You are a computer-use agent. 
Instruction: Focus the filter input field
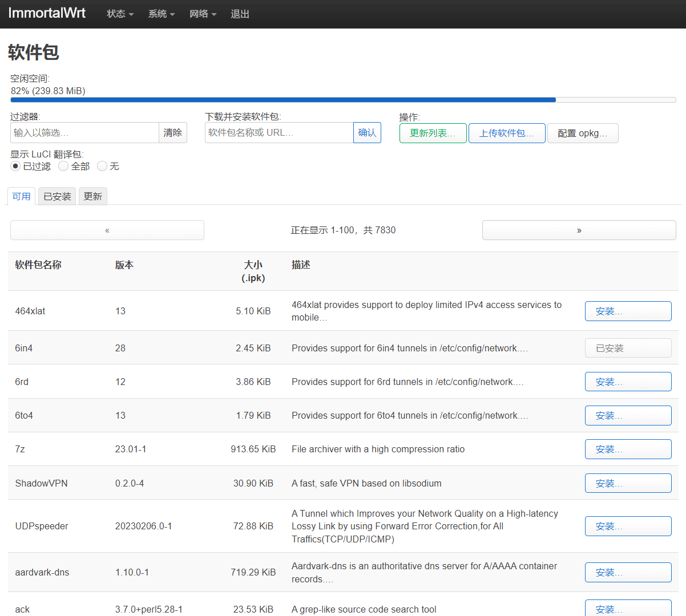pyautogui.click(x=84, y=133)
